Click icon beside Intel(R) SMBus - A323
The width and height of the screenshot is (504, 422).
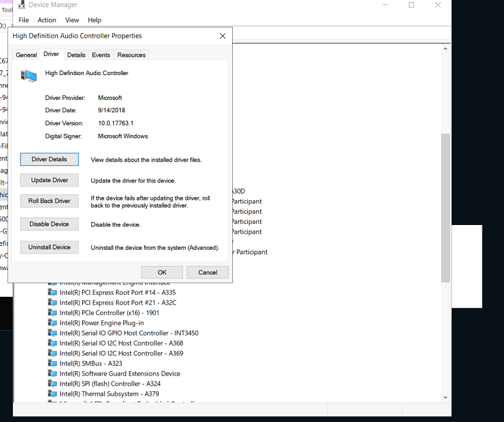(x=52, y=363)
